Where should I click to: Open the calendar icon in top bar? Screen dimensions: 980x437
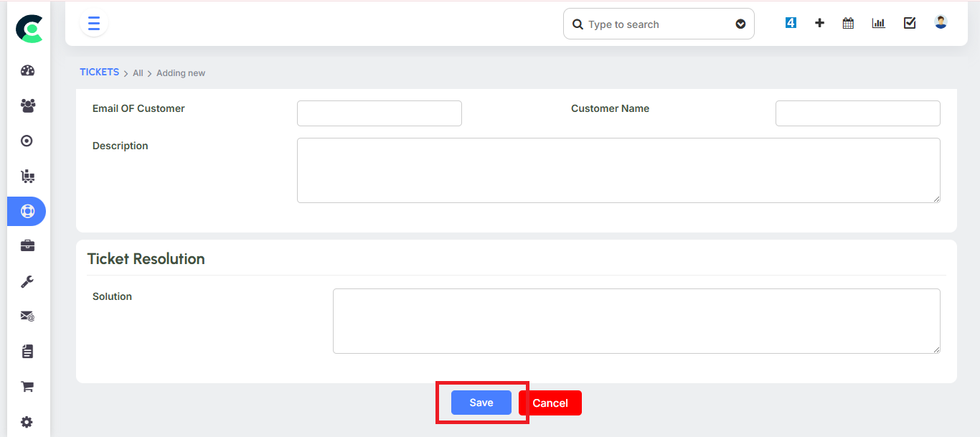(848, 23)
